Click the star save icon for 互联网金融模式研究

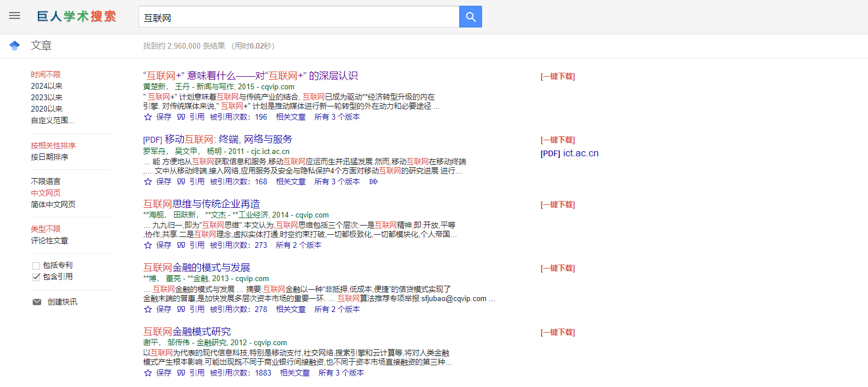coord(148,373)
